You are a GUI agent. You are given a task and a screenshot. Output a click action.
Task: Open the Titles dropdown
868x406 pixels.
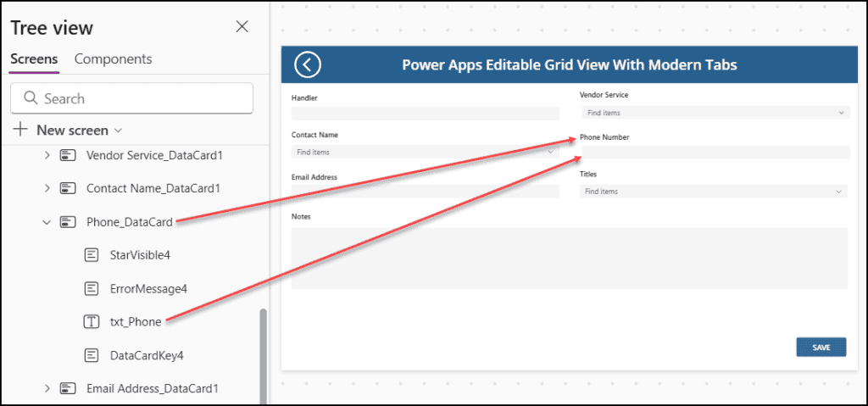(x=714, y=191)
